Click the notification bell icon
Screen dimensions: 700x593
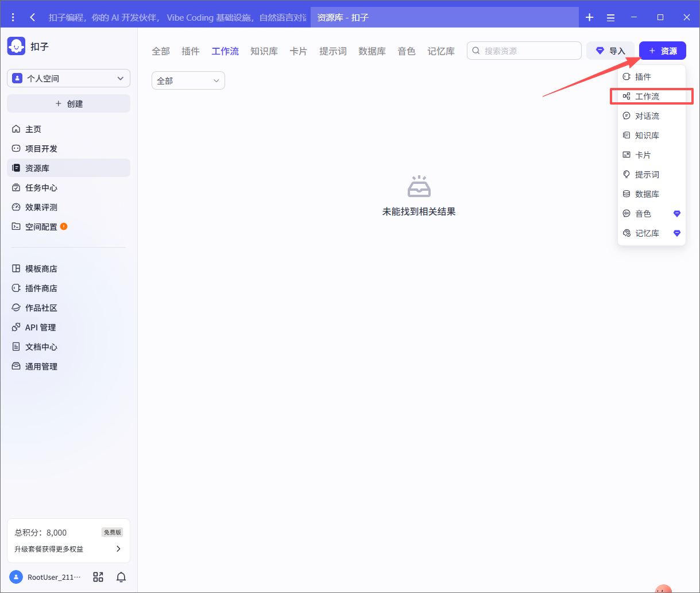coord(121,577)
